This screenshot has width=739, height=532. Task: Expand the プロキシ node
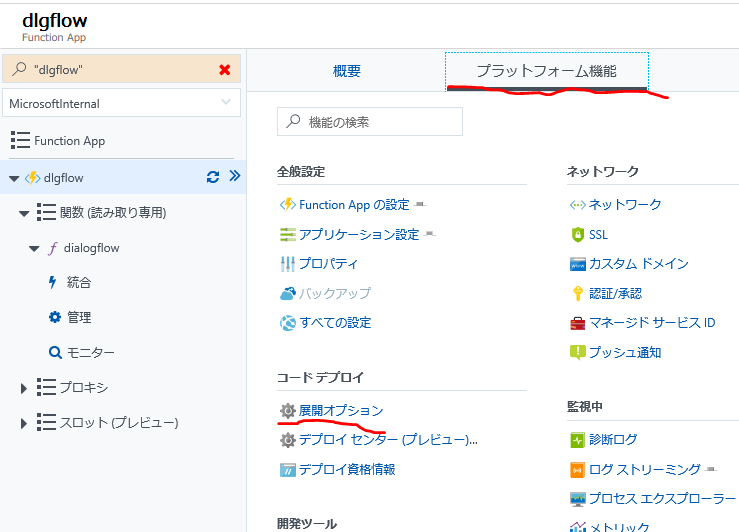(24, 388)
